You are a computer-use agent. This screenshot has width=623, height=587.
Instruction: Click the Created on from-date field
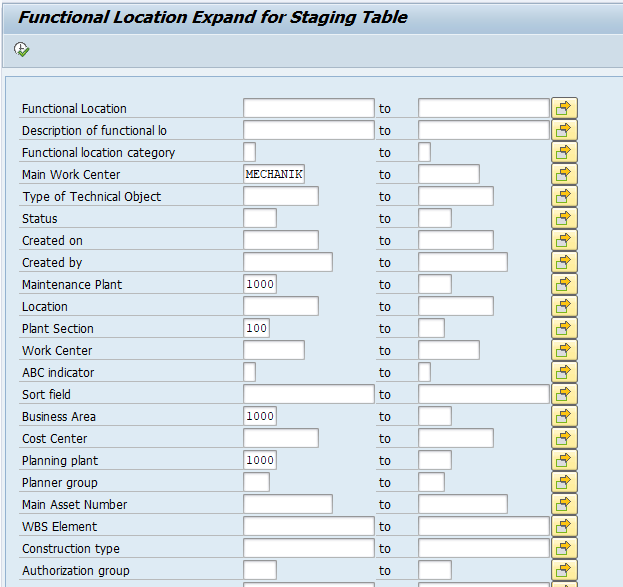280,240
